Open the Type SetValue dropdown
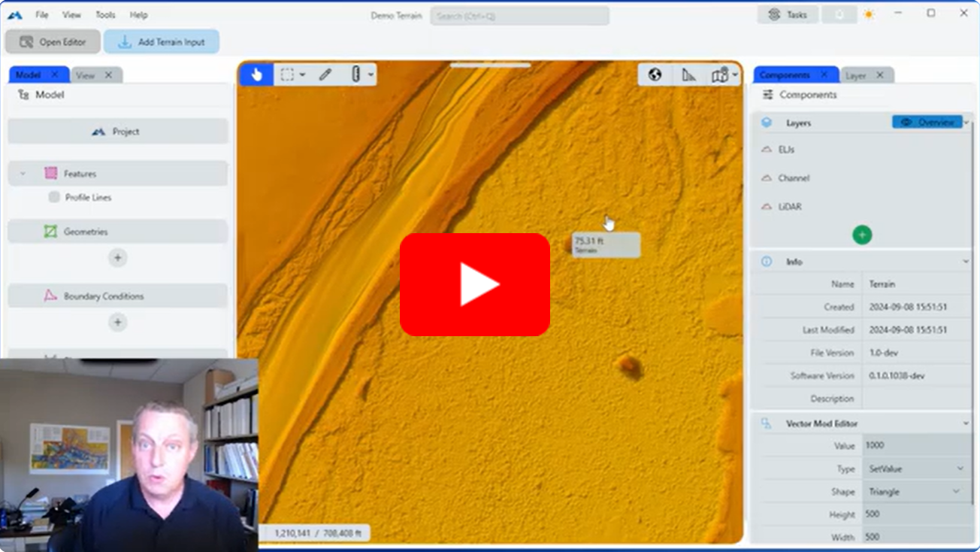980x552 pixels. tap(916, 469)
